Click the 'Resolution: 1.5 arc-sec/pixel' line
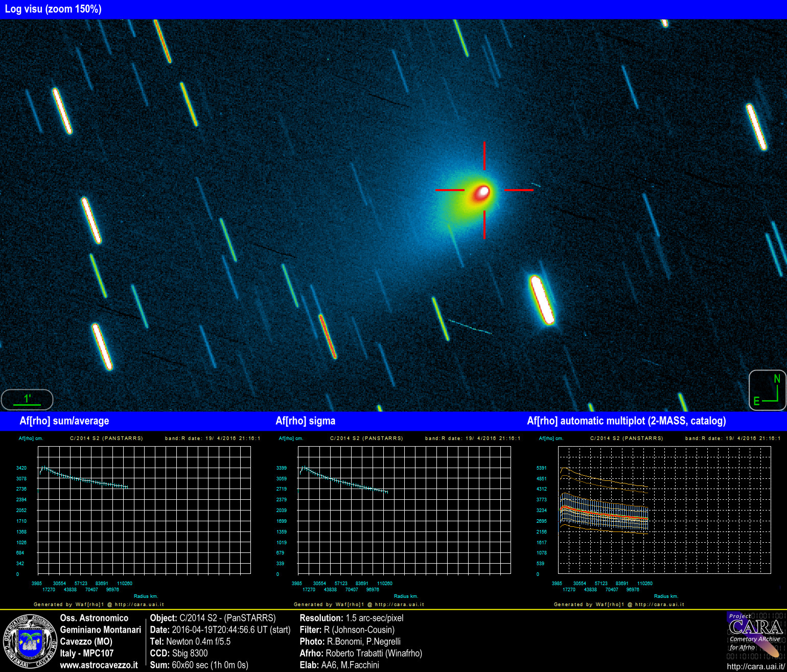The height and width of the screenshot is (672, 787). pos(352,618)
